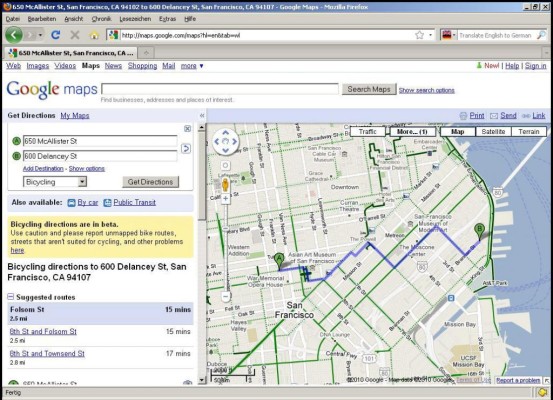Click the map zoom slider track
Screen dimensions: 553x400
coord(225,247)
